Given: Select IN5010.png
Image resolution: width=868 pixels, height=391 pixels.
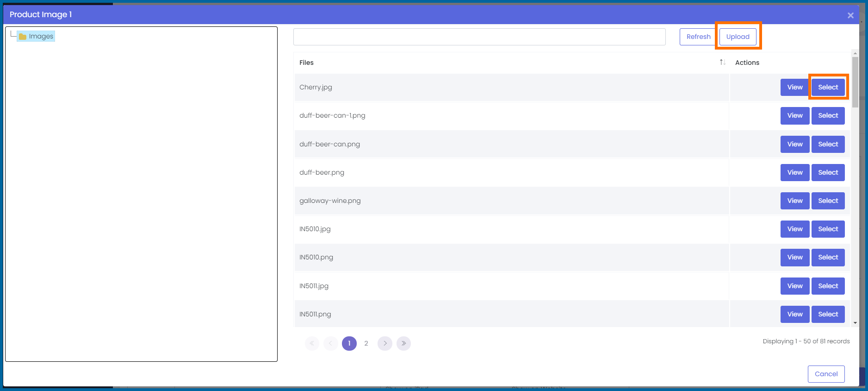Looking at the screenshot, I should tap(828, 258).
